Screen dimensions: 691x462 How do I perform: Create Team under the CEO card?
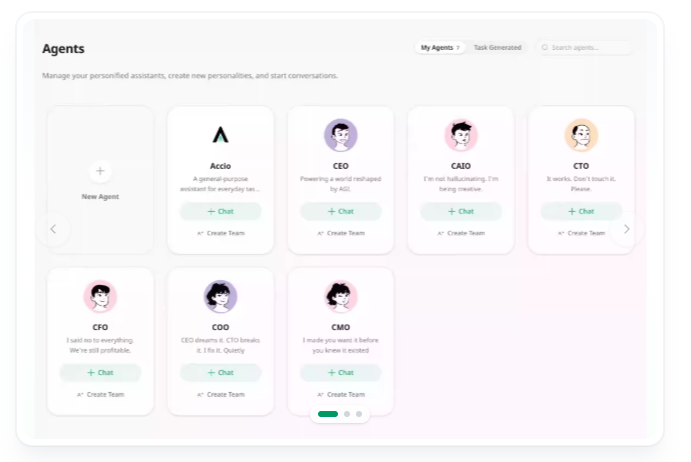tap(341, 233)
